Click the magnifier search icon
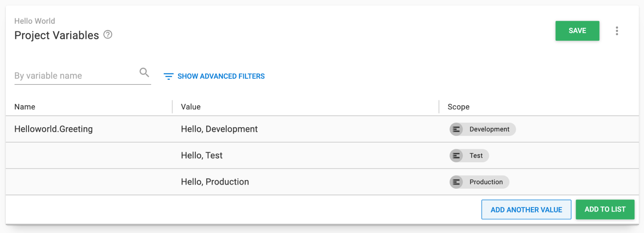Image resolution: width=644 pixels, height=233 pixels. click(x=144, y=73)
